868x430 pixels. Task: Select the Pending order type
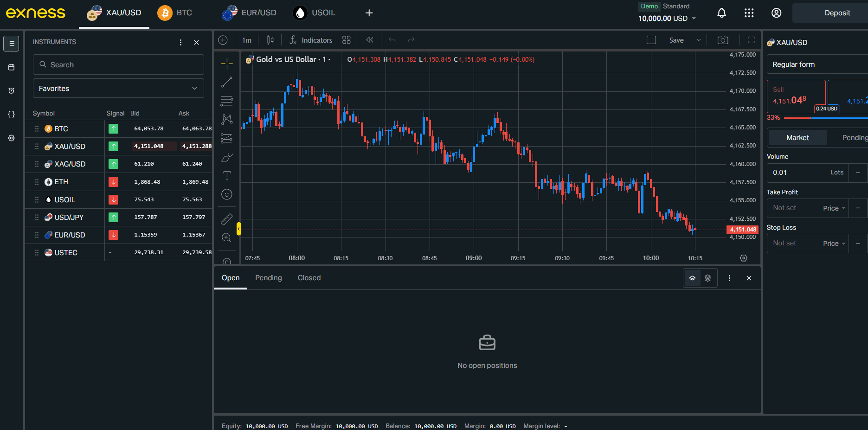(855, 138)
